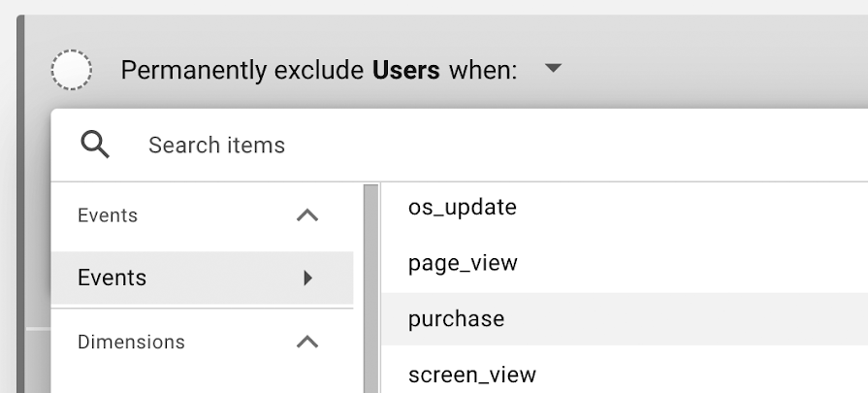
Task: Click the 'Permanently exclude' label text
Action: [241, 70]
